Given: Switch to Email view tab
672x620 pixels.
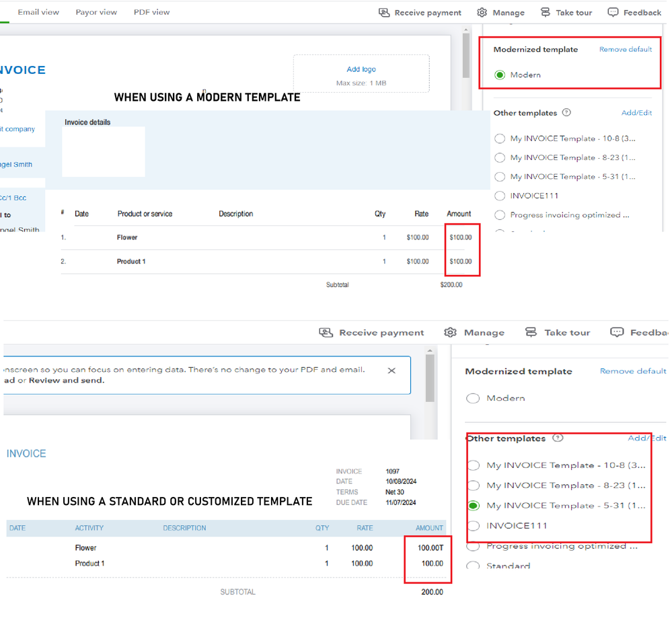Looking at the screenshot, I should [38, 12].
